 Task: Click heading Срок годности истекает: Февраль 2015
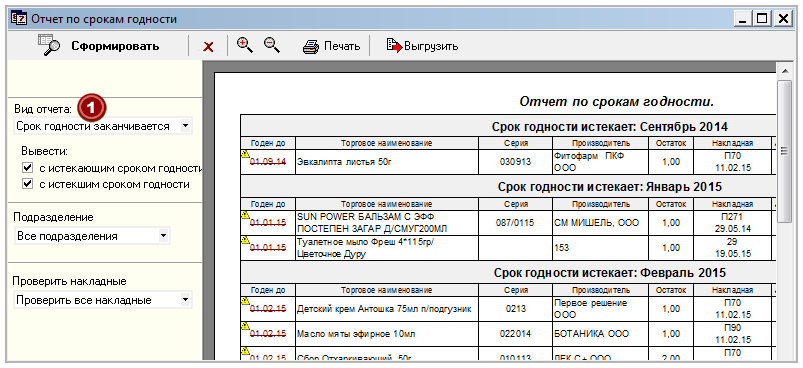pos(609,273)
